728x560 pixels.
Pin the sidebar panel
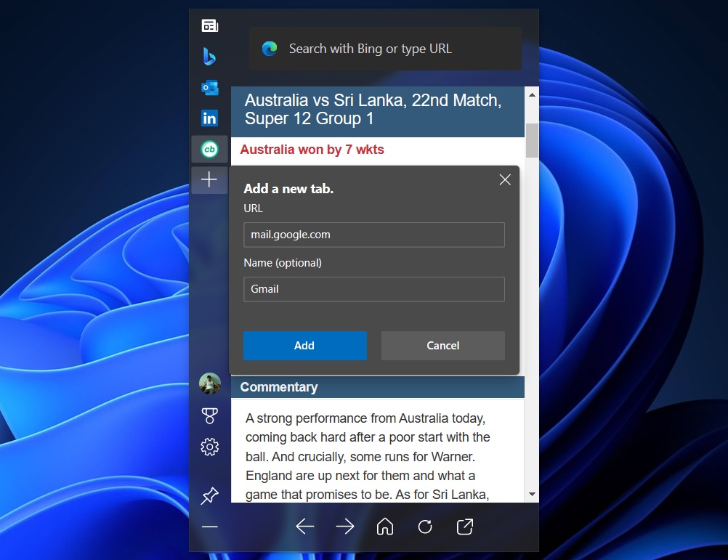pyautogui.click(x=209, y=495)
